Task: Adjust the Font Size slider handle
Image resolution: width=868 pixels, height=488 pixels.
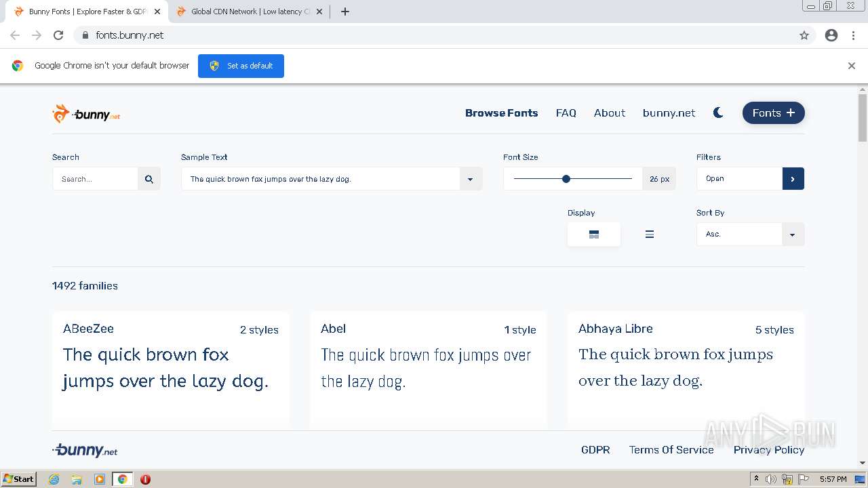Action: pyautogui.click(x=566, y=179)
